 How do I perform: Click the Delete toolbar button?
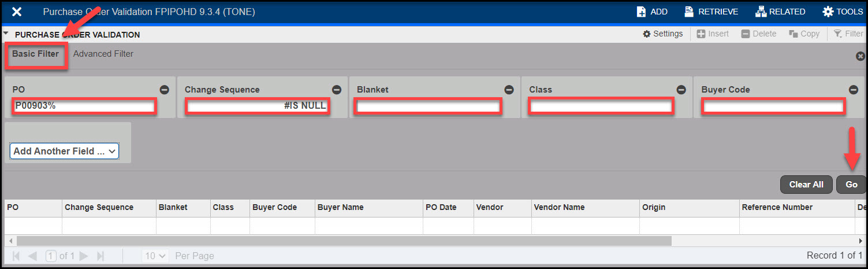(x=759, y=34)
